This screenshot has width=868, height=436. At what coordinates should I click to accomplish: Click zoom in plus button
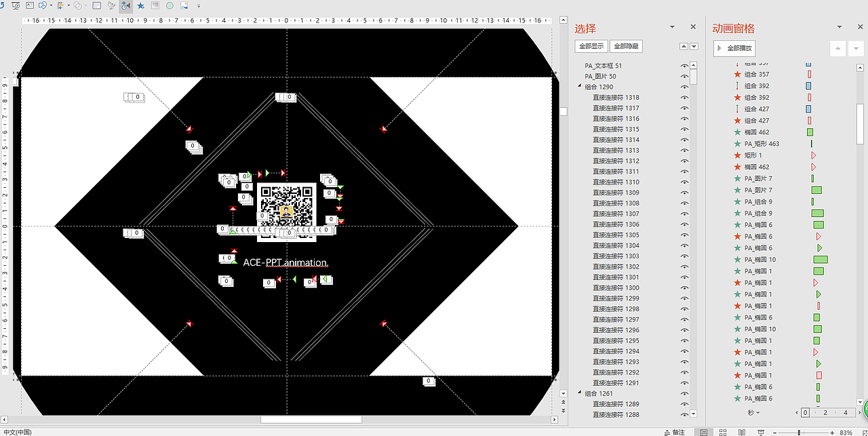click(833, 432)
